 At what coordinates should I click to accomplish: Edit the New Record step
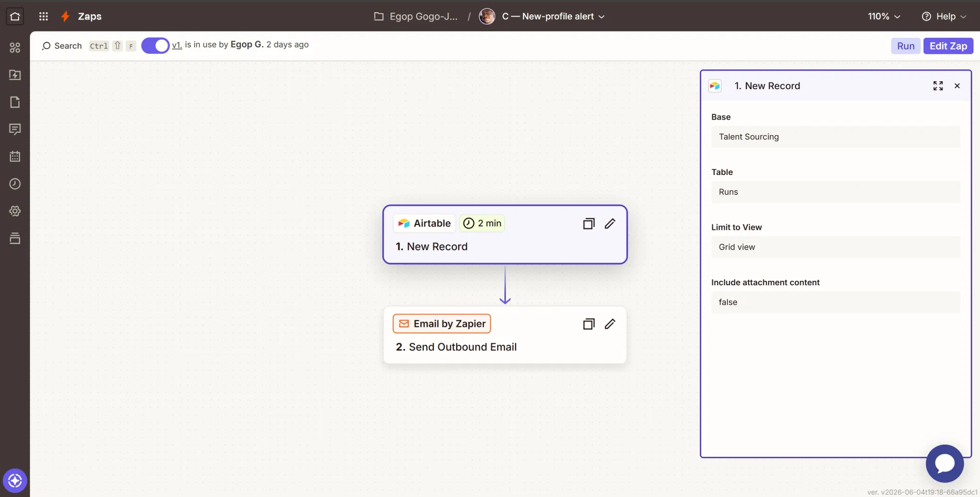(x=610, y=224)
